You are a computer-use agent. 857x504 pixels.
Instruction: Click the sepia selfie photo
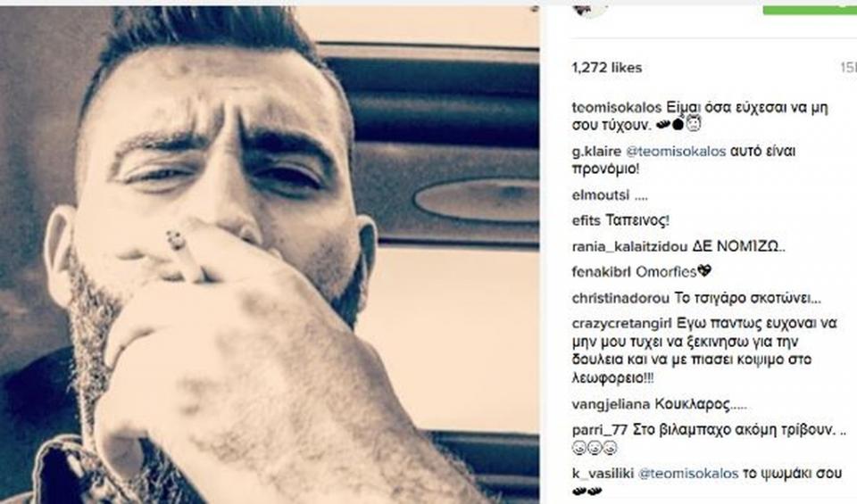[270, 255]
